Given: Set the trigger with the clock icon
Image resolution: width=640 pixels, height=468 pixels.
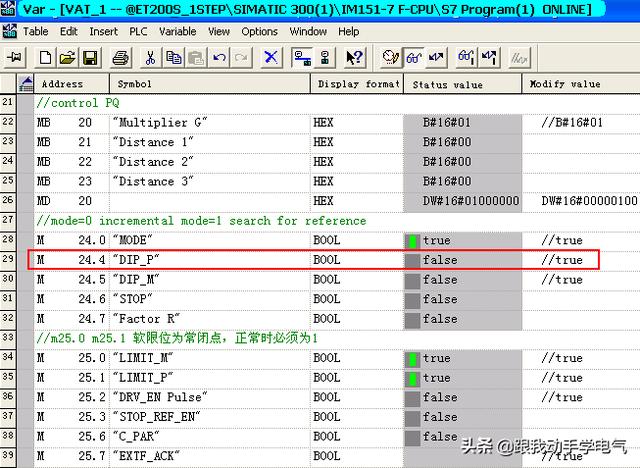Looking at the screenshot, I should 390,58.
